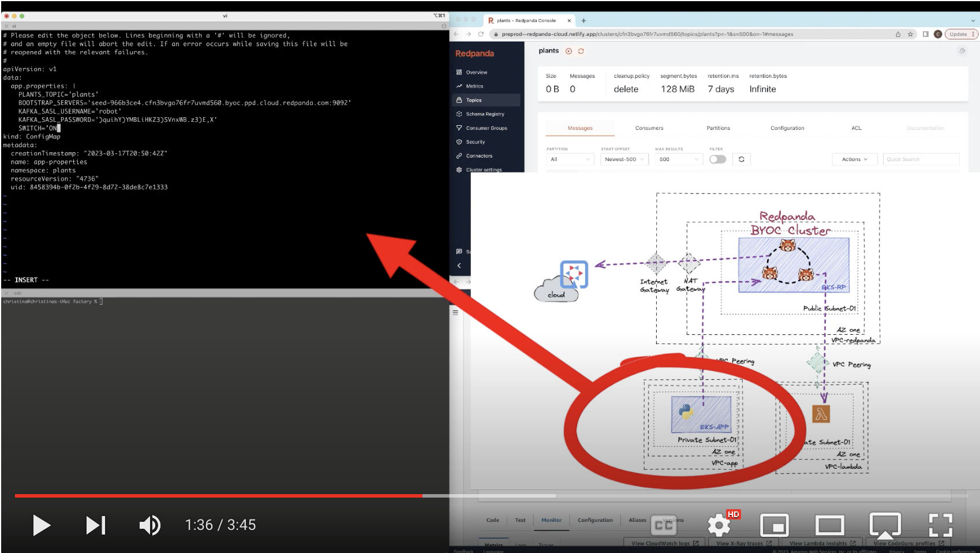980x553 pixels.
Task: Open Metrics in Redpanda sidebar
Action: click(474, 86)
